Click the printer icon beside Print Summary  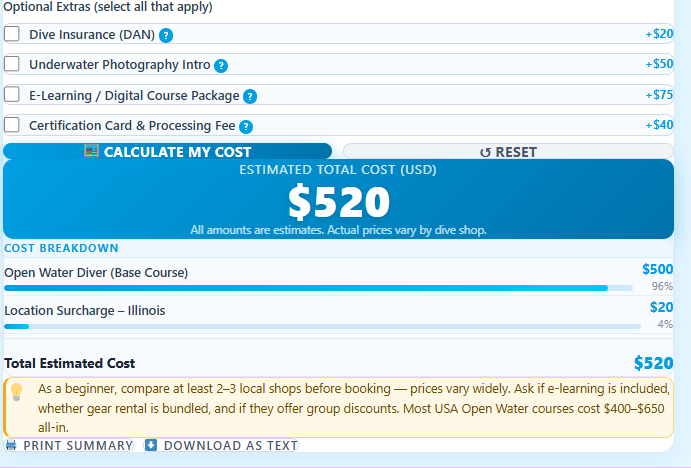point(11,445)
